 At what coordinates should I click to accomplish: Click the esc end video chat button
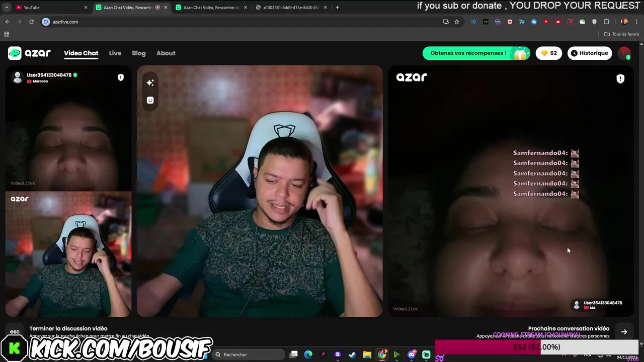(x=15, y=331)
